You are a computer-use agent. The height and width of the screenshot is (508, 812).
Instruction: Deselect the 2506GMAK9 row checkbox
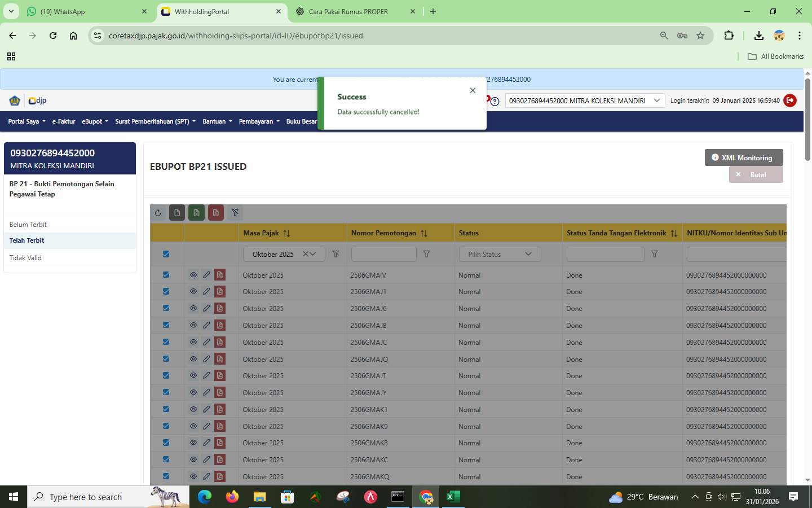[165, 426]
